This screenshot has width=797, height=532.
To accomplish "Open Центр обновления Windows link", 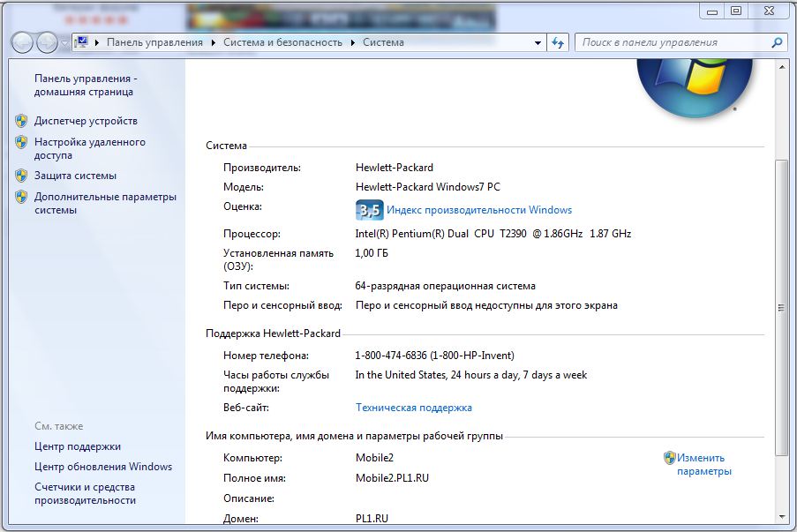I will (x=103, y=467).
